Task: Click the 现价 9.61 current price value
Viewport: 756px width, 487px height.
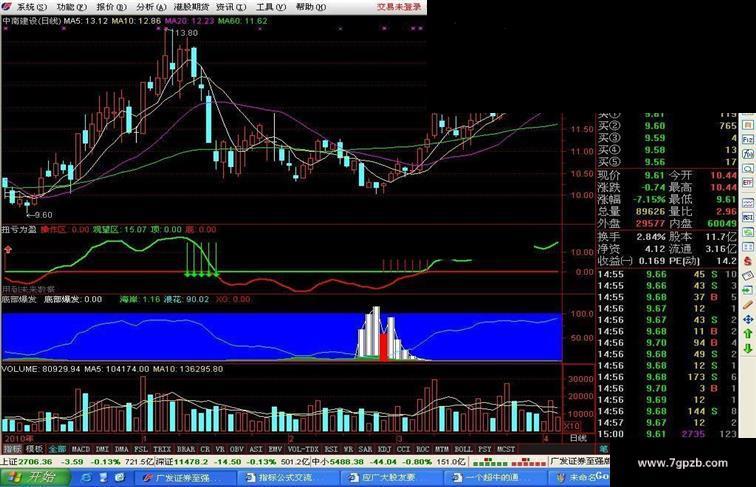Action: click(655, 175)
